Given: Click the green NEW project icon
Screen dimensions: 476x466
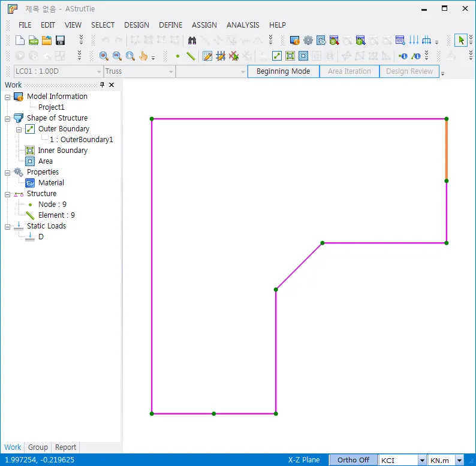Looking at the screenshot, I should coord(34,40).
